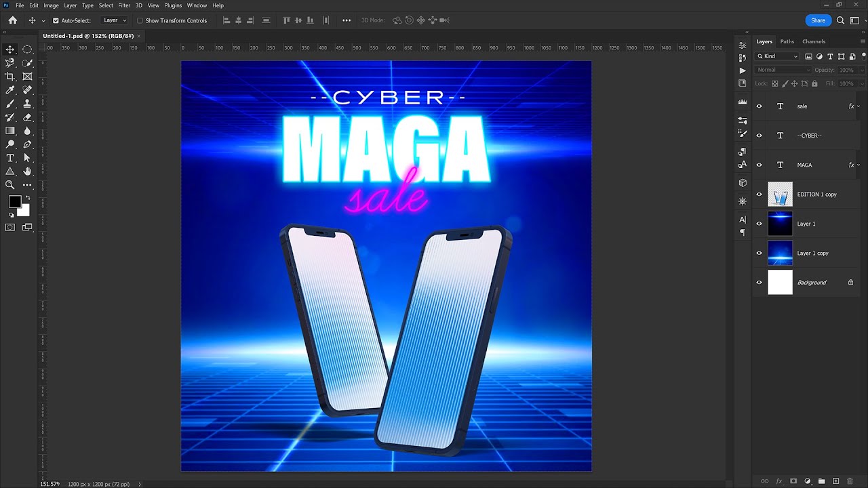
Task: Hide the MAGA text layer
Action: [x=759, y=165]
